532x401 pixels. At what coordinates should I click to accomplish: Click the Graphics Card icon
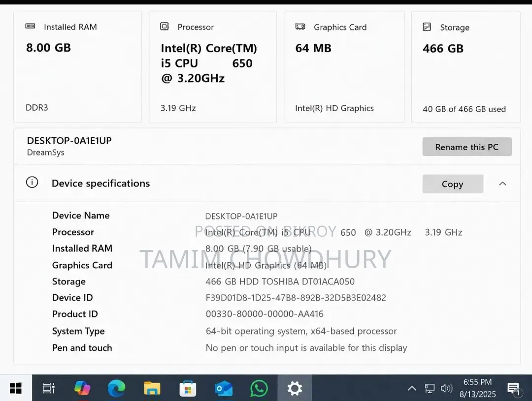[x=300, y=27]
